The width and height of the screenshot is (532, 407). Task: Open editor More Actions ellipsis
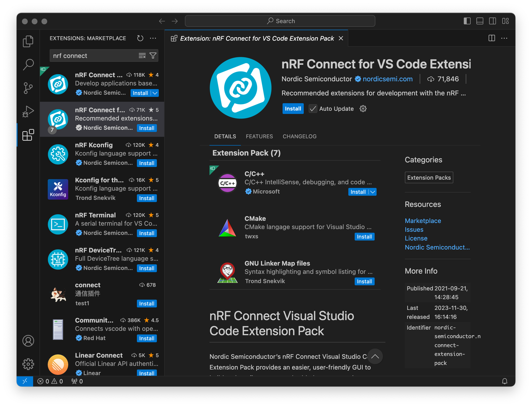pos(504,38)
